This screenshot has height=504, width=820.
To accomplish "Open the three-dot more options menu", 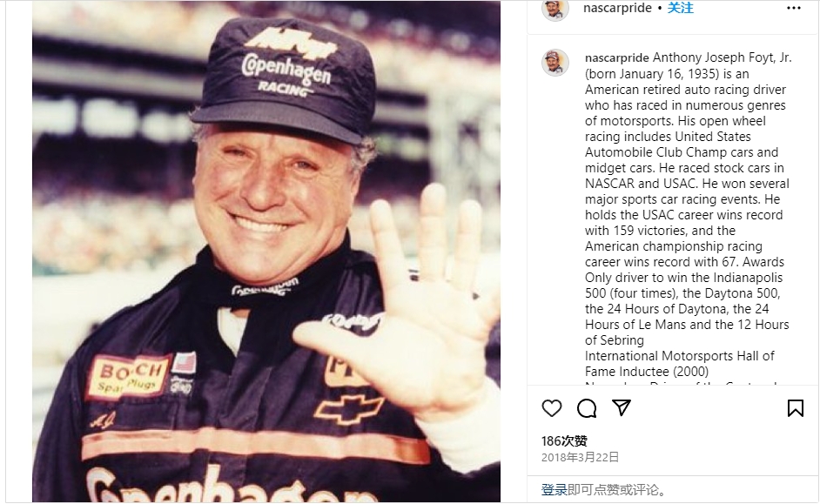I will point(794,8).
